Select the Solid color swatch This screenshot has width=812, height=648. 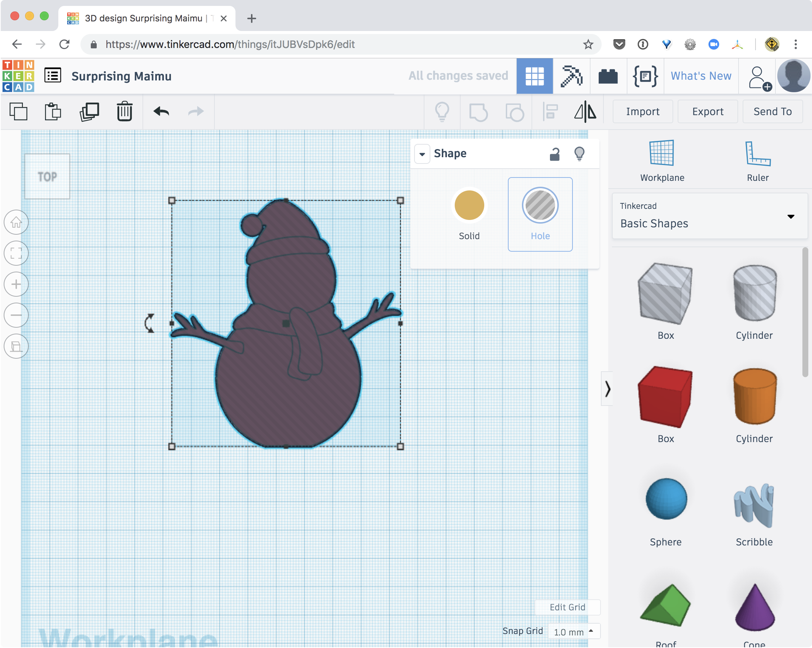469,205
